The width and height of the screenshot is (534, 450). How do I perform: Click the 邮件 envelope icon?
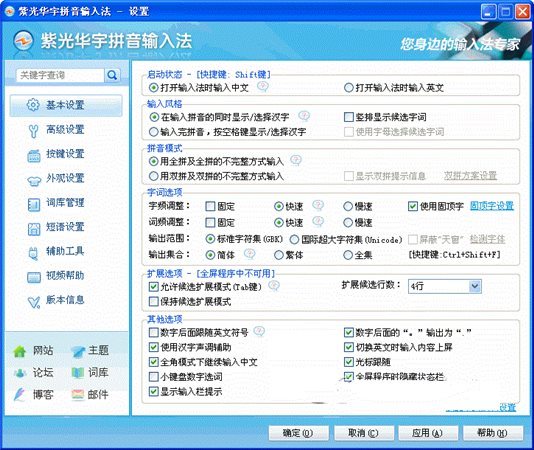78,395
